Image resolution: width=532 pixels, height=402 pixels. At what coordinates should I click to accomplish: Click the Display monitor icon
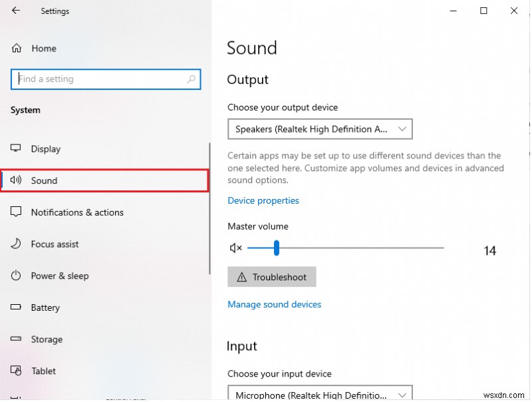(16, 148)
